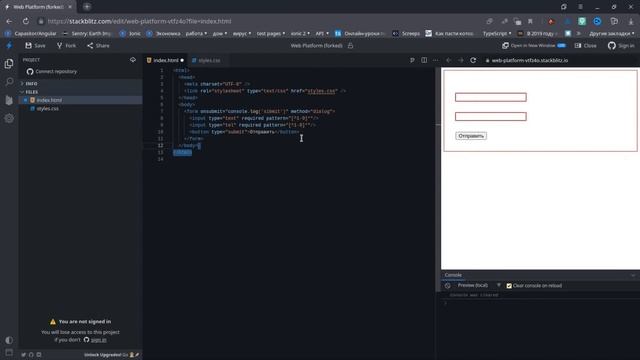Reload the preview pane
This screenshot has height=360, width=640.
click(473, 60)
